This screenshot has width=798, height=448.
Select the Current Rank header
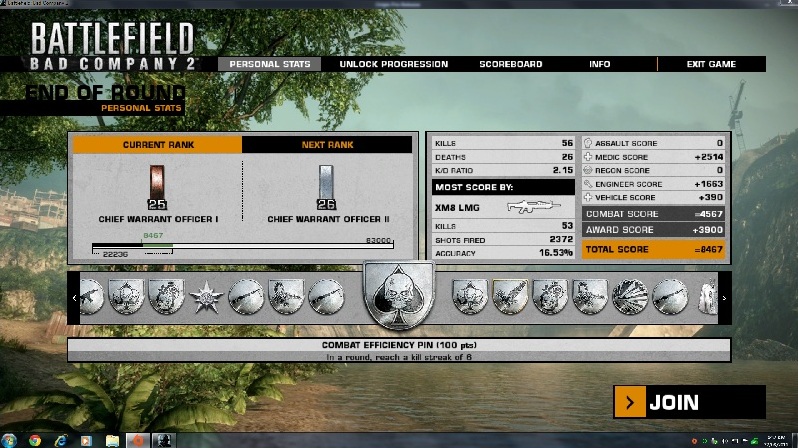click(158, 145)
